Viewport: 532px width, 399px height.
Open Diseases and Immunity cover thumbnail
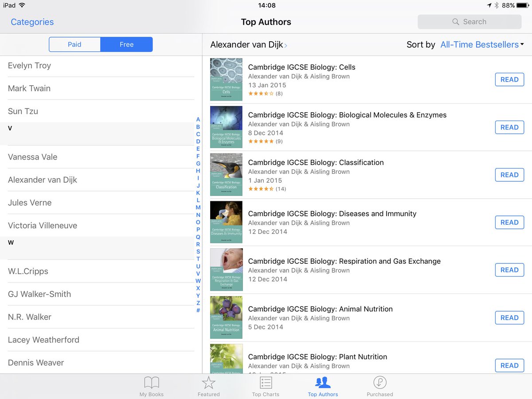point(226,223)
